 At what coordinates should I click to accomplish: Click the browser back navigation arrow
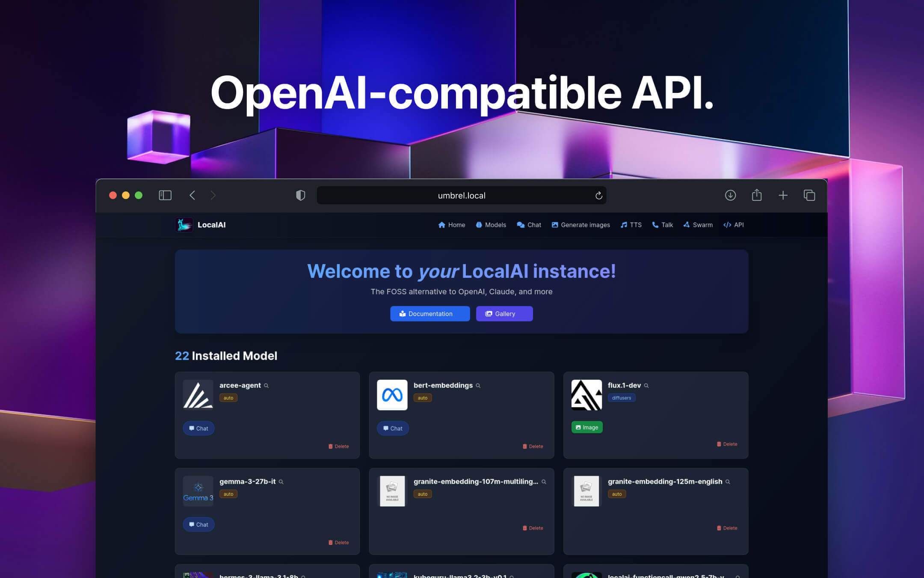click(192, 195)
